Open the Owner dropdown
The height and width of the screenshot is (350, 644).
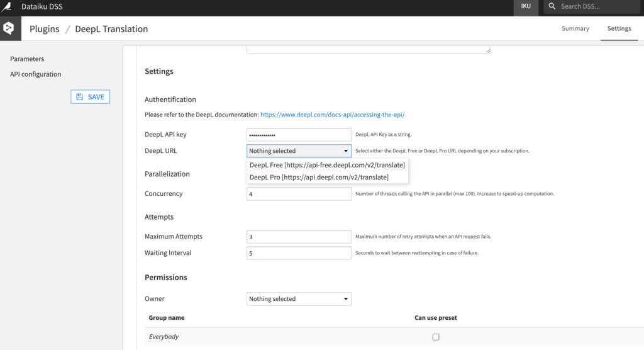pos(299,299)
